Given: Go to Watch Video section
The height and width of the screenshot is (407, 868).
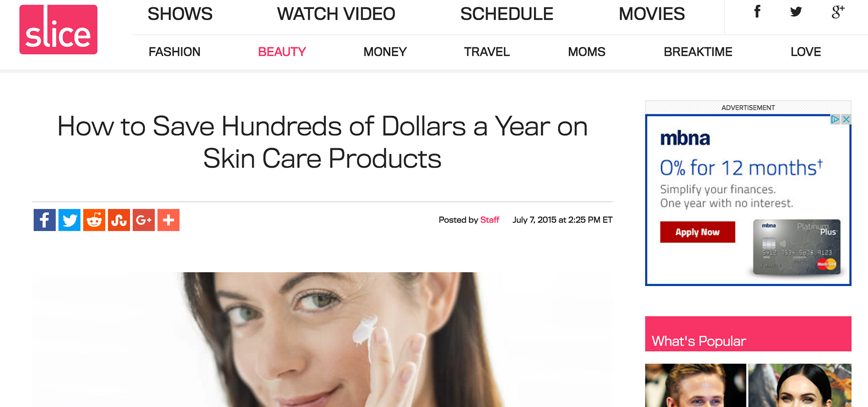Looking at the screenshot, I should tap(336, 14).
